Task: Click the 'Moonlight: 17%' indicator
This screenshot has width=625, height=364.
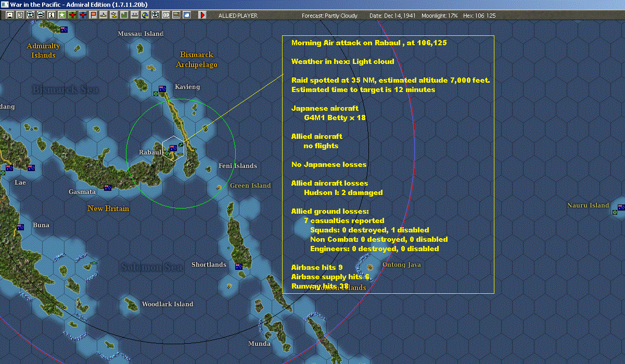Action: point(440,16)
